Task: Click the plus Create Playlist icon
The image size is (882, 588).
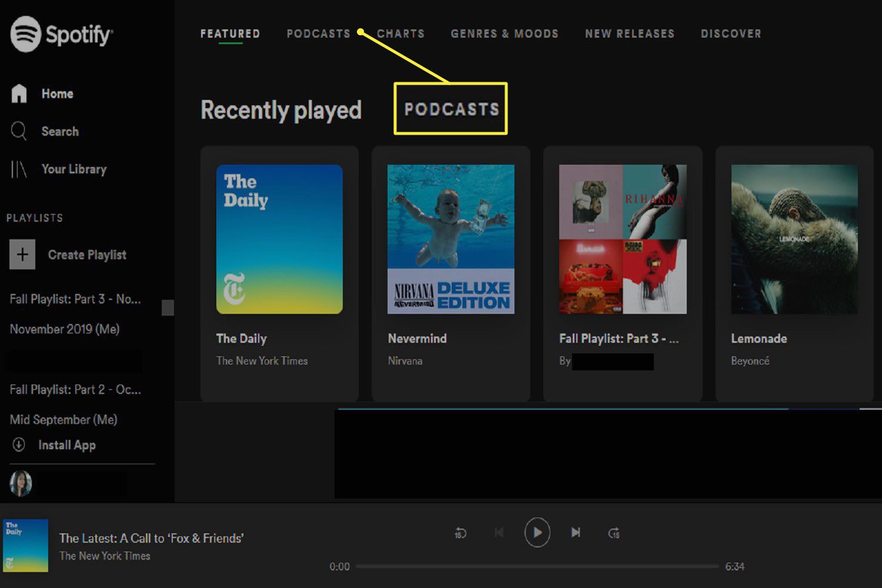Action: point(22,255)
